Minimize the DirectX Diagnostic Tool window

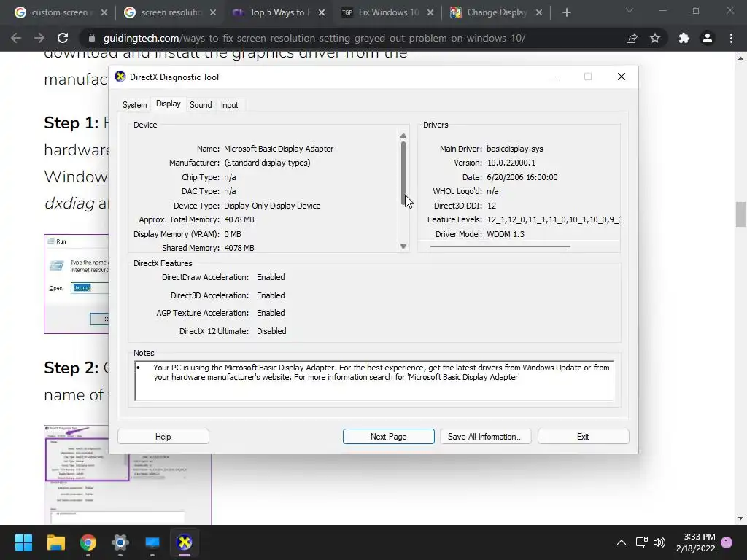pos(555,77)
